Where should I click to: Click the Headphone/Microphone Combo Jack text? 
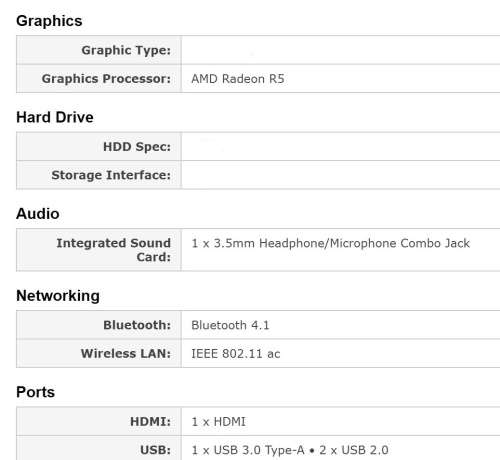pos(364,243)
